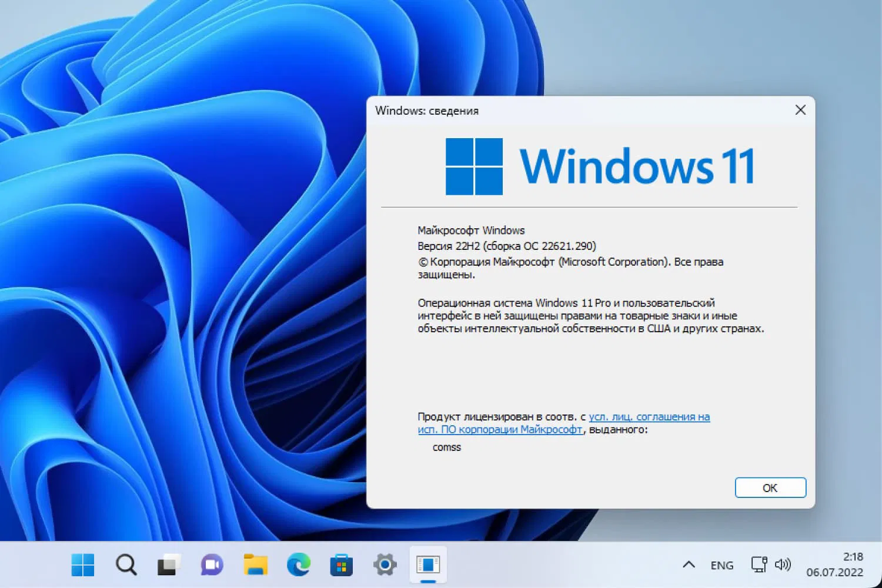
Task: Click the Windows 11 logo in the dialog
Action: pos(474,165)
